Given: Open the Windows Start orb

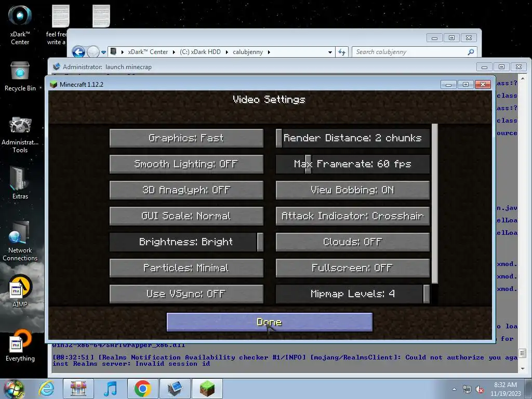Looking at the screenshot, I should click(x=14, y=389).
